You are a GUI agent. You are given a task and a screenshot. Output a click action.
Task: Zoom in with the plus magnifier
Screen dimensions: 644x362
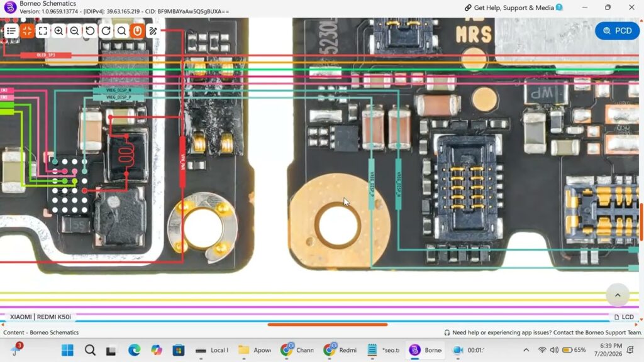click(x=58, y=31)
